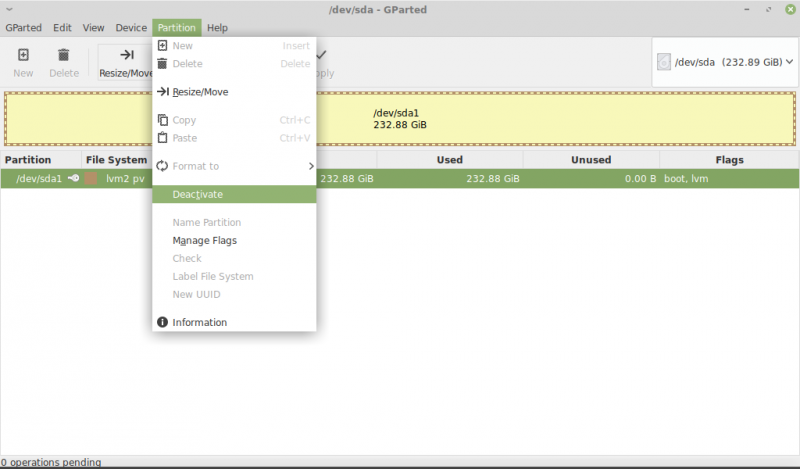
Task: Click the Resize/Move toolbar arrow icon
Action: coord(127,55)
